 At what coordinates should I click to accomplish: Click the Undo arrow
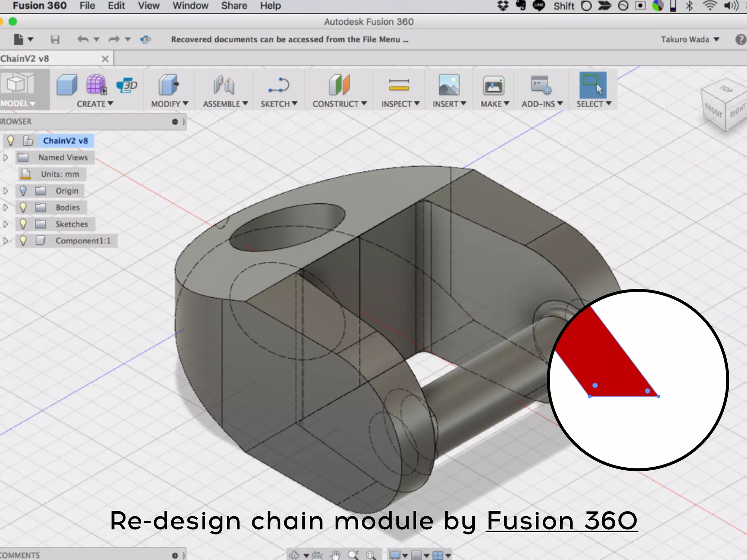click(83, 39)
